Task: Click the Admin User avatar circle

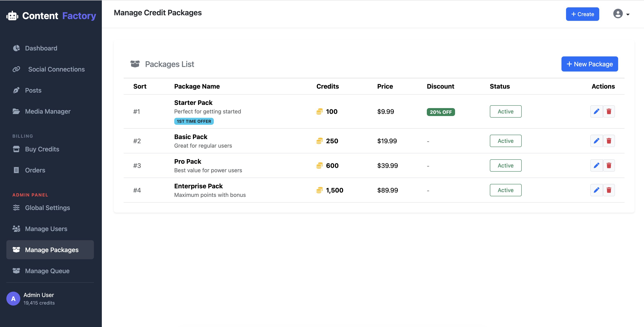Action: [13, 299]
